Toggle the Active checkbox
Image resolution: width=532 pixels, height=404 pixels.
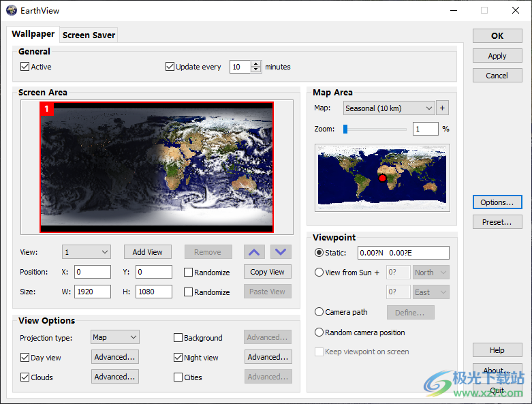coord(25,67)
